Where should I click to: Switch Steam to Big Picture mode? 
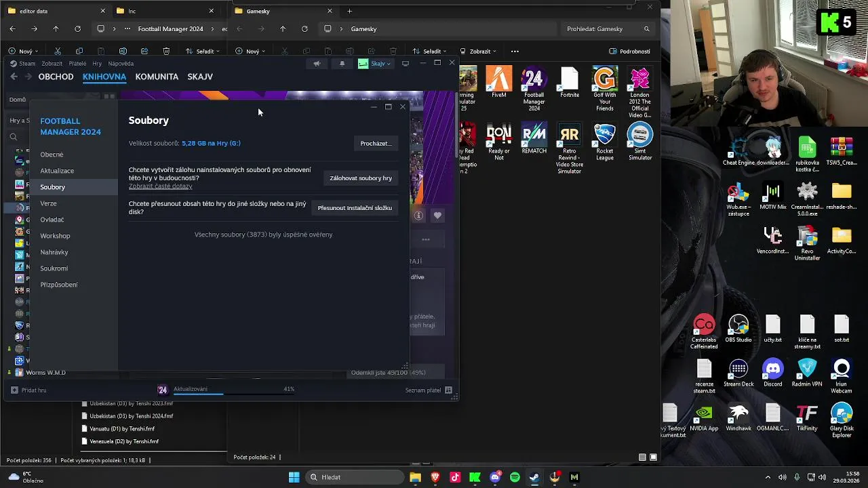(x=406, y=64)
